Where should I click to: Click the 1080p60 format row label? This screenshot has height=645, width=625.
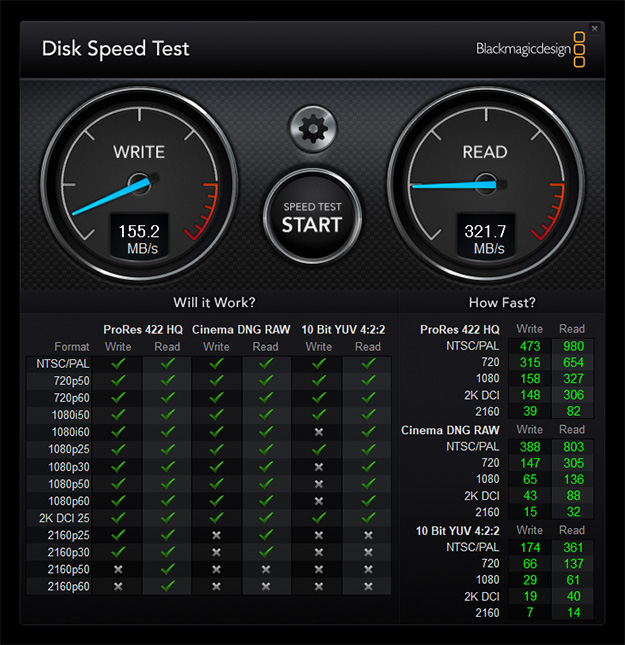(70, 500)
